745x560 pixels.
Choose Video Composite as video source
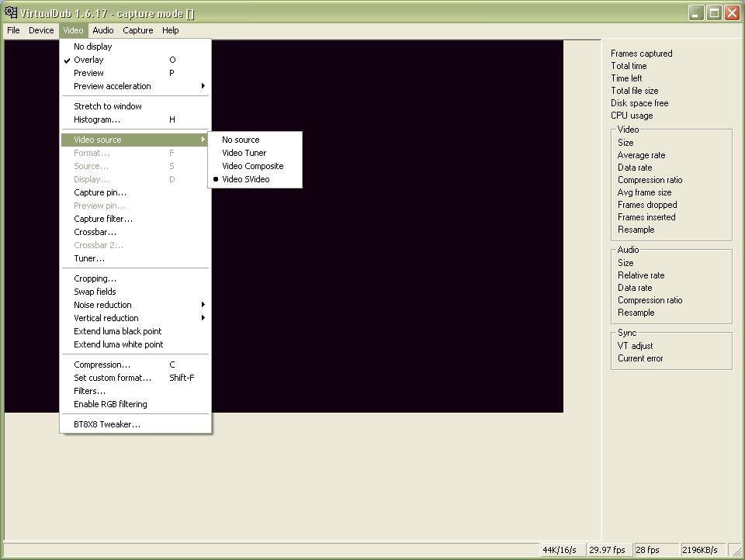[255, 166]
